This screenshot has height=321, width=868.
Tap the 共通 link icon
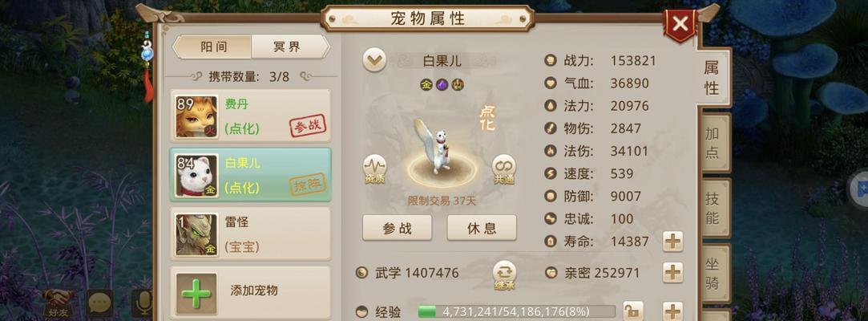click(x=504, y=169)
